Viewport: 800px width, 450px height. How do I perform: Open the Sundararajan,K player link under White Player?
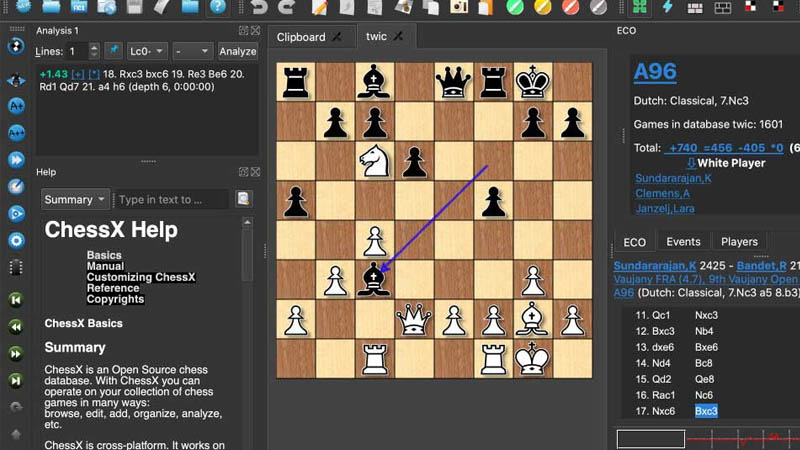point(673,178)
